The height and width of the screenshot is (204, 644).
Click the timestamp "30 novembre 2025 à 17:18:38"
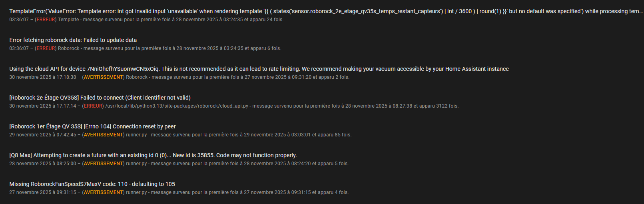tap(43, 77)
